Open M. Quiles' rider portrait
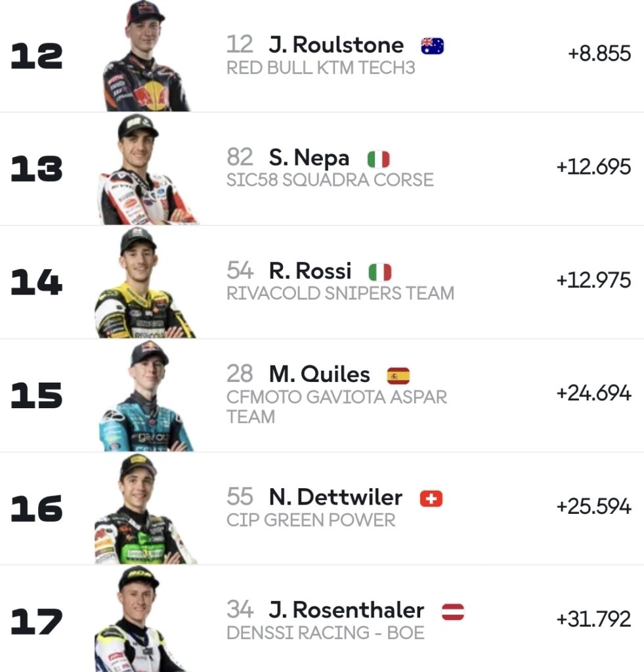 [146, 396]
